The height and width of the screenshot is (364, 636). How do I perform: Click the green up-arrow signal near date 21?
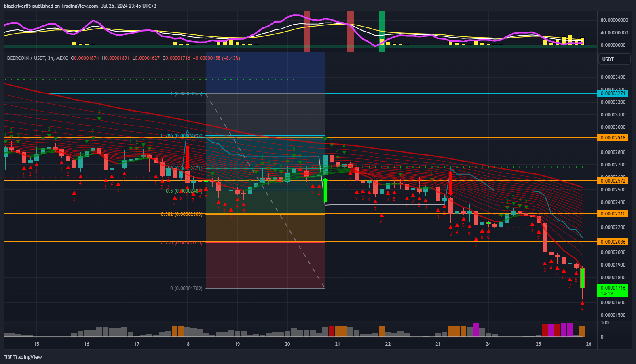click(325, 189)
